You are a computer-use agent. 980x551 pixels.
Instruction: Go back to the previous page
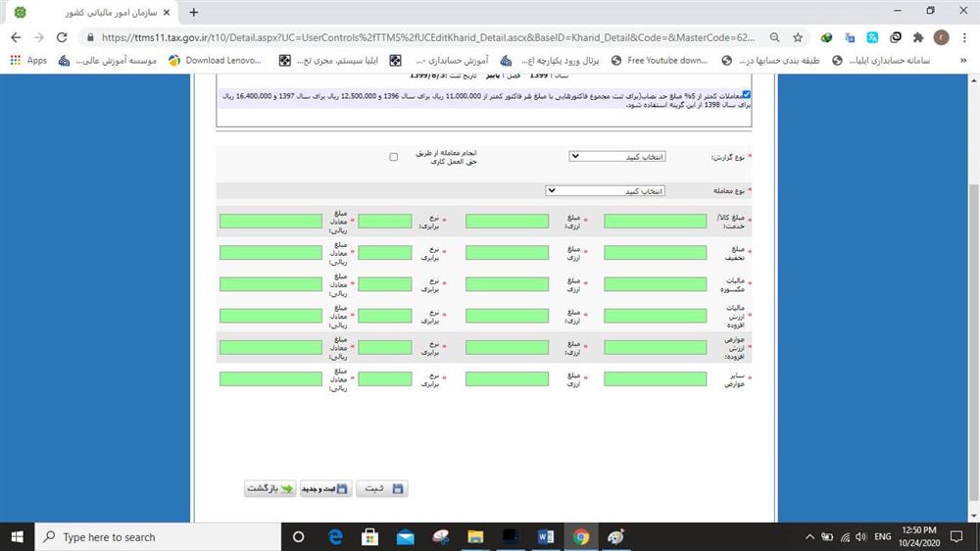16,37
